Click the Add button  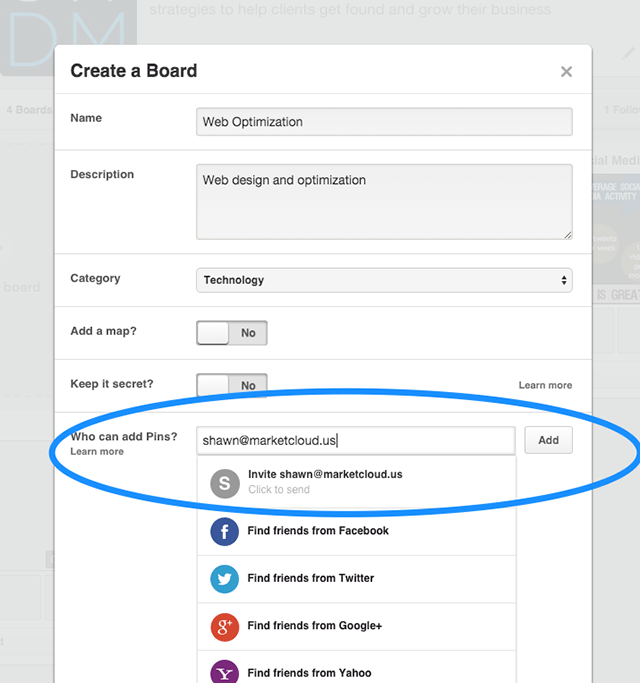pyautogui.click(x=548, y=440)
